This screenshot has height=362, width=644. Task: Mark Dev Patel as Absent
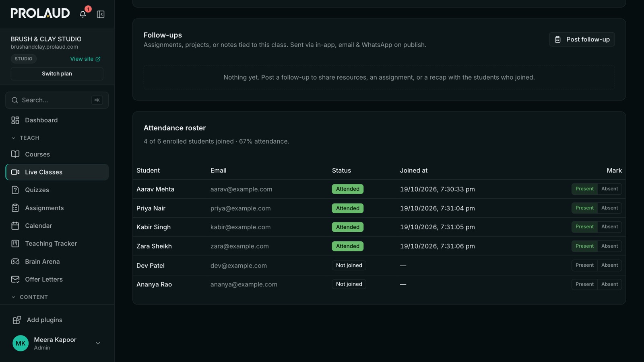click(609, 265)
